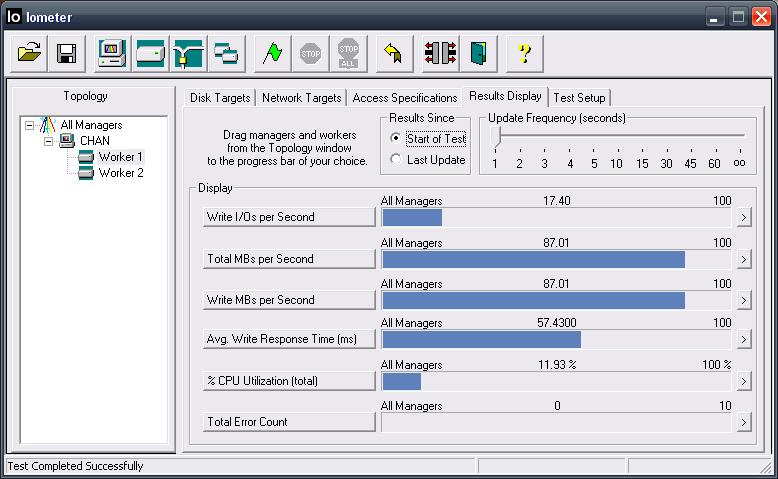Duplicate selected worker icon
The width and height of the screenshot is (778, 479).
point(226,54)
